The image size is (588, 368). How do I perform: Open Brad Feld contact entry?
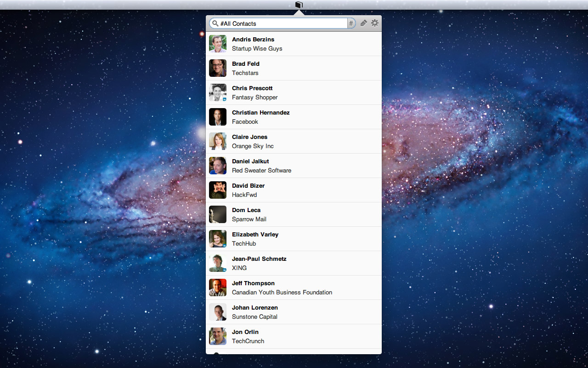[x=294, y=68]
